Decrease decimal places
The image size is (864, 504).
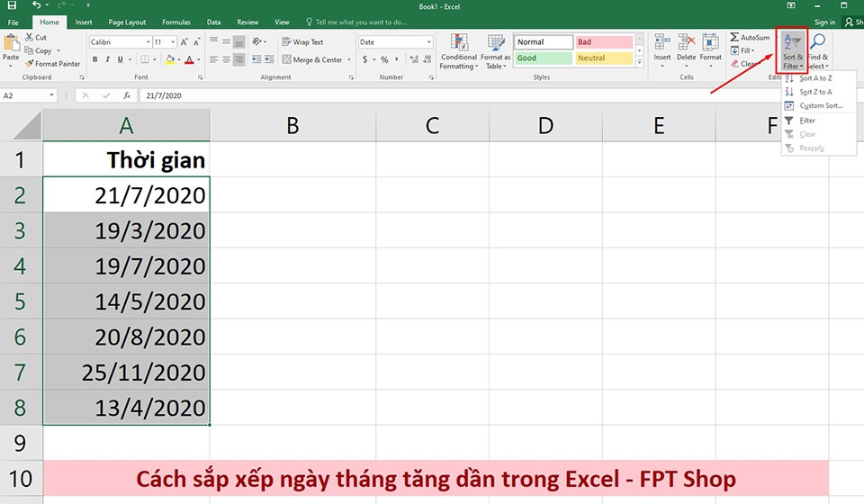[427, 59]
